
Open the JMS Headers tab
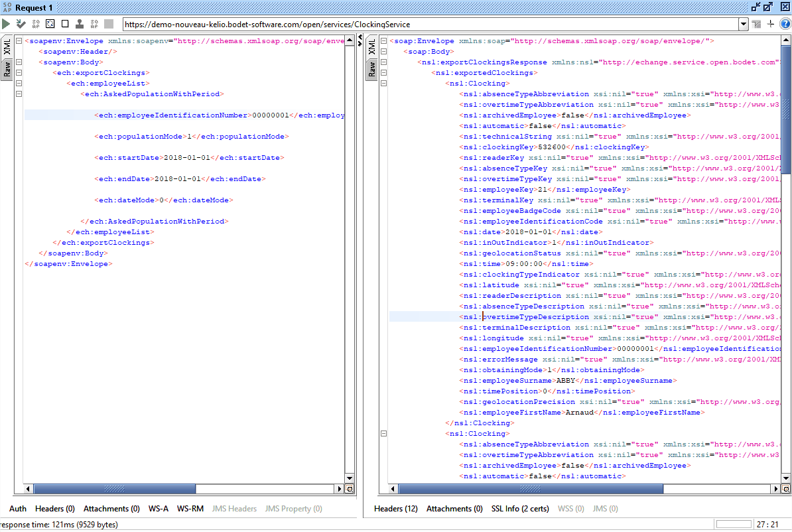[x=234, y=509]
